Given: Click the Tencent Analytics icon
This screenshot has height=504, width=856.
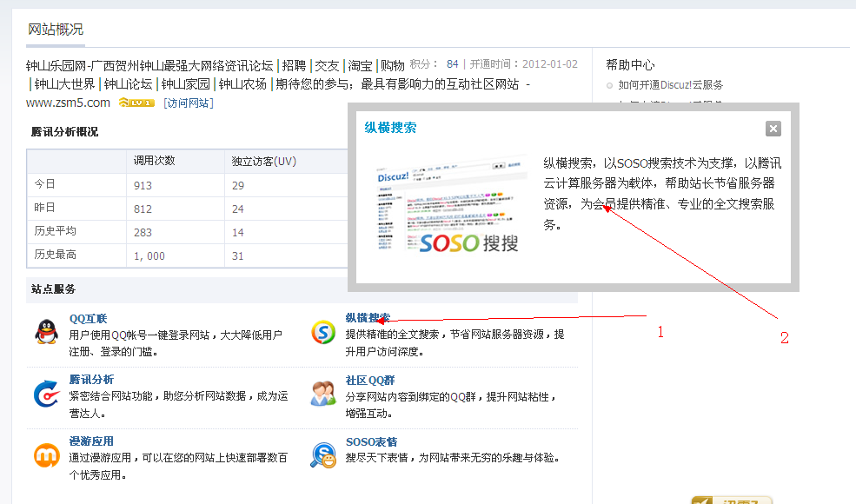Looking at the screenshot, I should [x=46, y=394].
